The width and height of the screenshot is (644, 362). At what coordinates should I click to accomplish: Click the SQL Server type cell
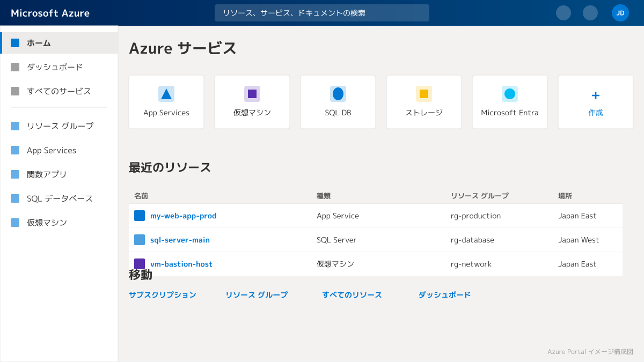tap(336, 240)
